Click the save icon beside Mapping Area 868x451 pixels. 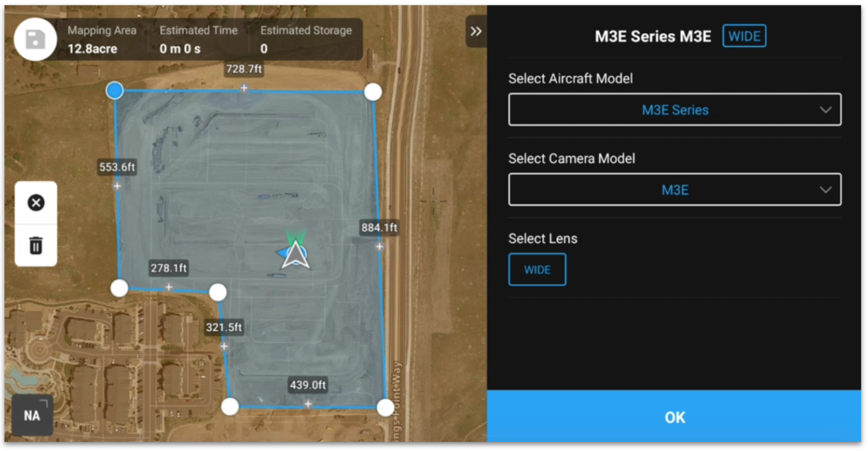35,38
